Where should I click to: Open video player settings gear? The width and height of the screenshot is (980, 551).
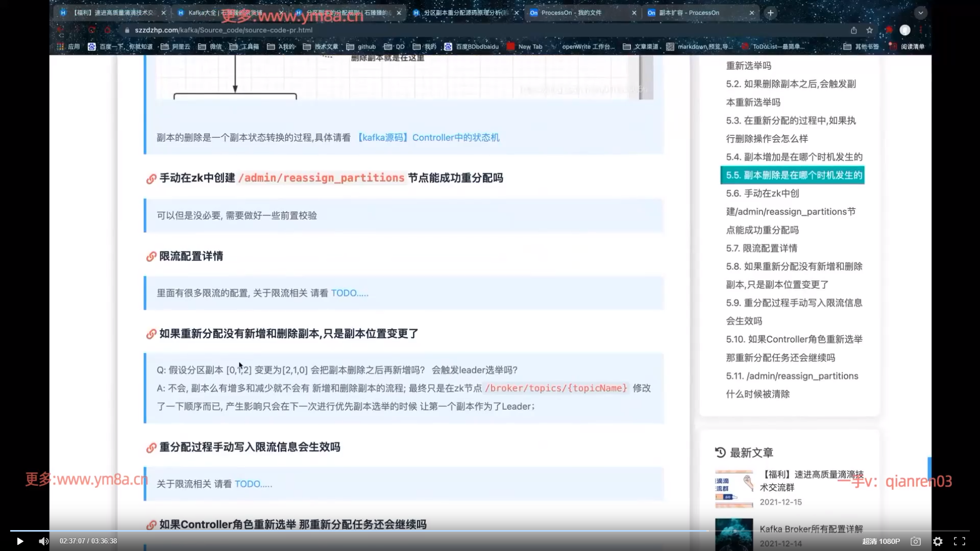point(938,541)
